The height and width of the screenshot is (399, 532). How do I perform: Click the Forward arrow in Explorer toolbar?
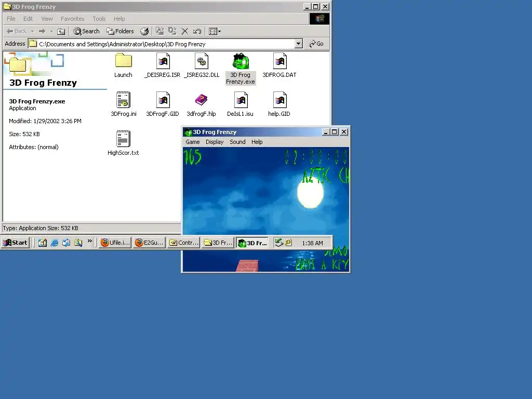[42, 31]
